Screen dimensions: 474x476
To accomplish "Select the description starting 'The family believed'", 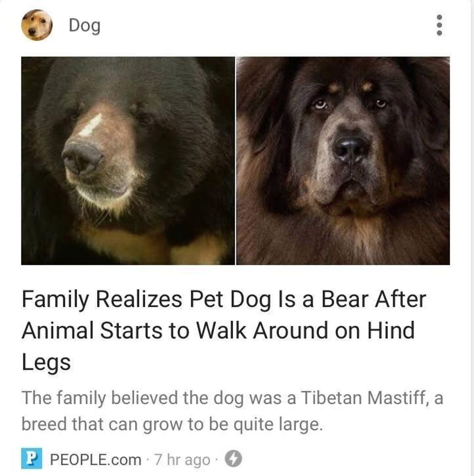I will [232, 411].
